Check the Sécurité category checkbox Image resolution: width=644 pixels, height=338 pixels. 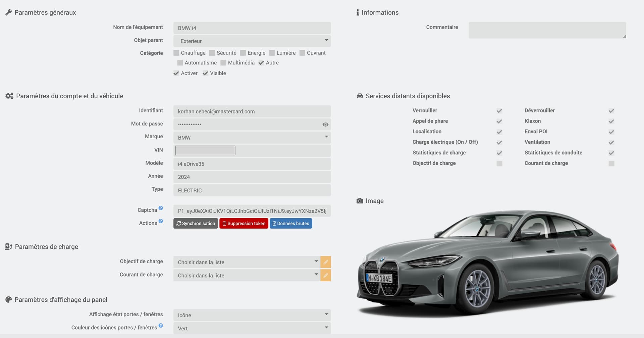pyautogui.click(x=212, y=53)
